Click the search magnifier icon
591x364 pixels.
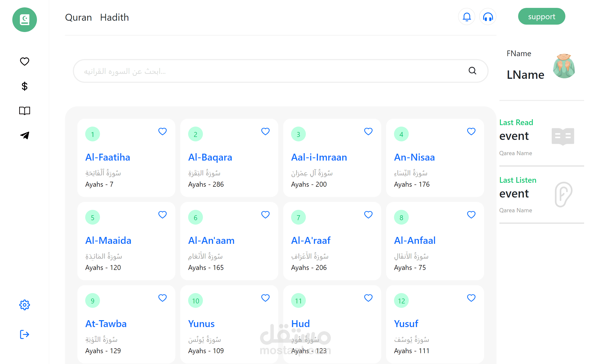click(472, 71)
